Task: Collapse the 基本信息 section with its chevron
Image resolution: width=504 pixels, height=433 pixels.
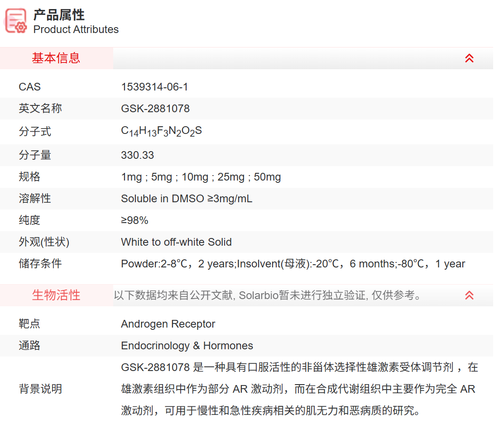Action: (469, 58)
